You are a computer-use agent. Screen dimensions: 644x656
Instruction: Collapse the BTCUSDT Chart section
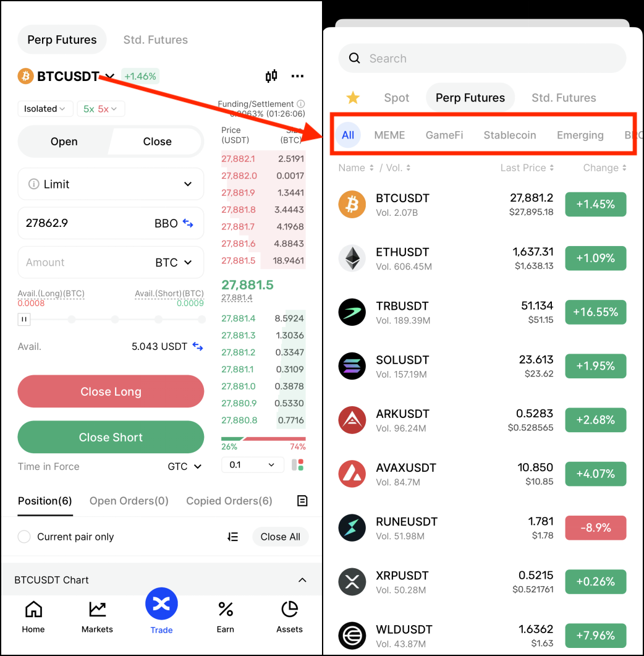click(302, 581)
